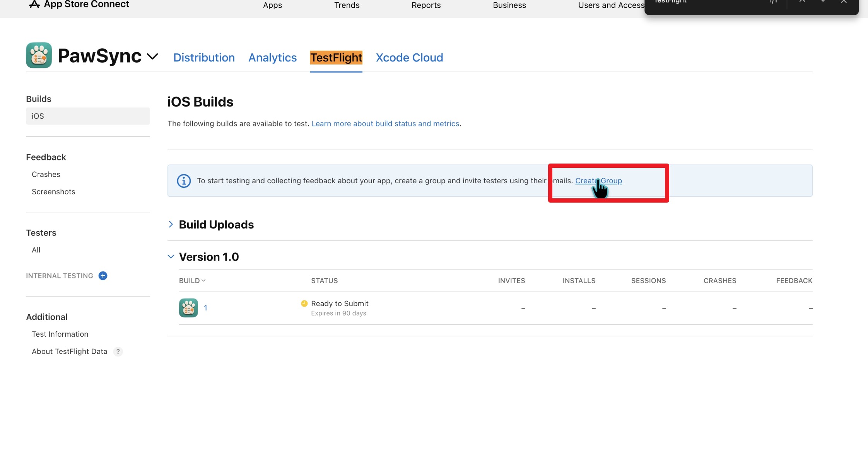Click the INTERNAL TESTING sidebar label
This screenshot has height=457, width=868.
click(60, 276)
